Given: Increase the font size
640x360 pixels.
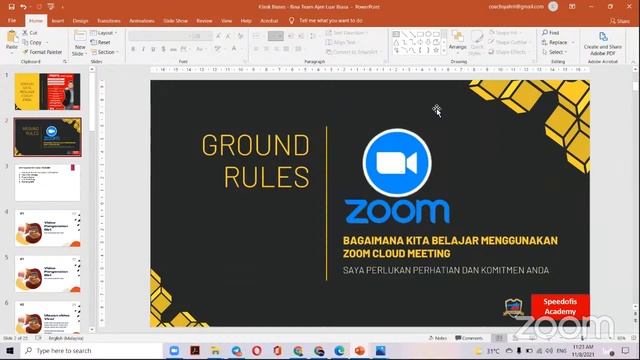Looking at the screenshot, I should pos(219,36).
